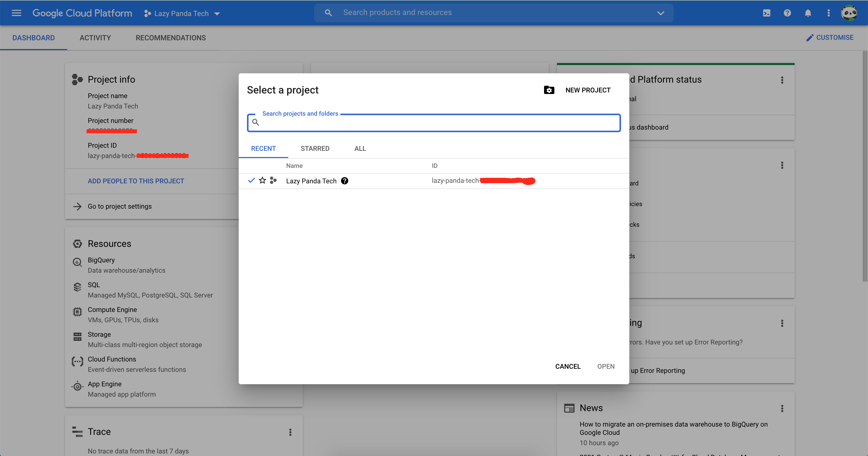Click the Cloud Functions icon
This screenshot has width=868, height=456.
tap(78, 361)
